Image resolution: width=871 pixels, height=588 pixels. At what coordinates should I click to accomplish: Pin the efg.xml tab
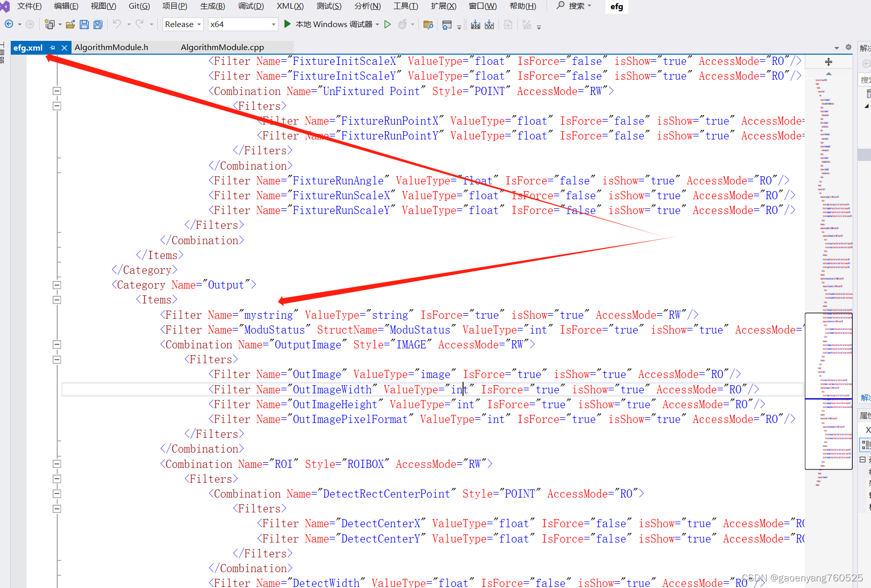[x=52, y=48]
